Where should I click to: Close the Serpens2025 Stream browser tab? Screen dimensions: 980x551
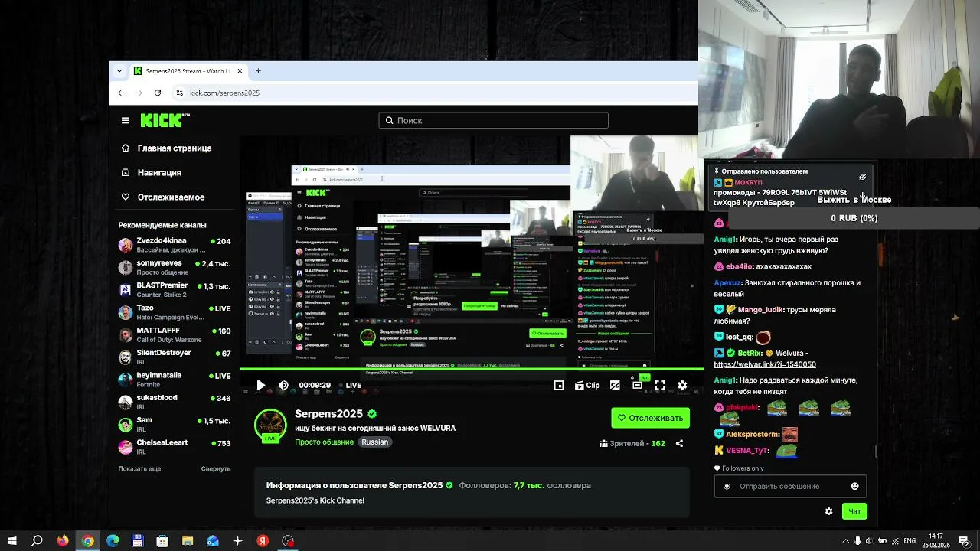[x=240, y=71]
